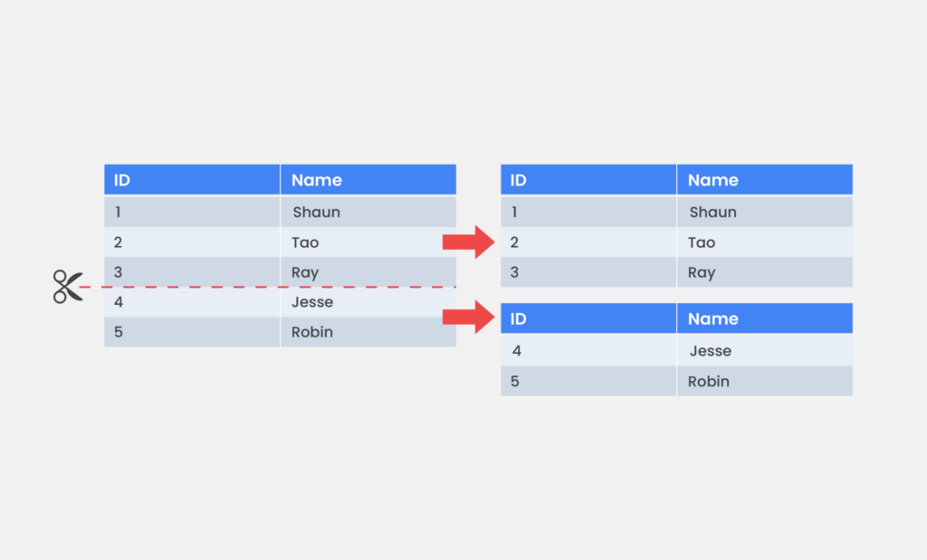Click the scissors icon
The image size is (927, 560).
click(68, 287)
